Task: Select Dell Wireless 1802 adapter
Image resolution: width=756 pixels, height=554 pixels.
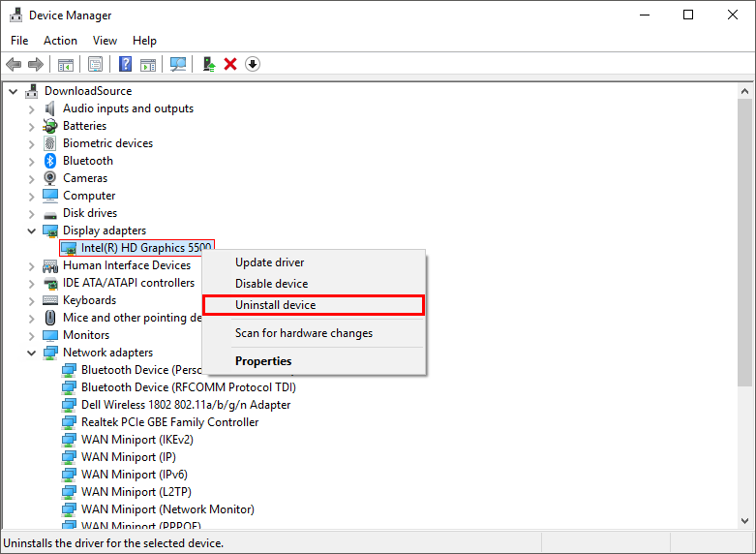Action: 186,405
